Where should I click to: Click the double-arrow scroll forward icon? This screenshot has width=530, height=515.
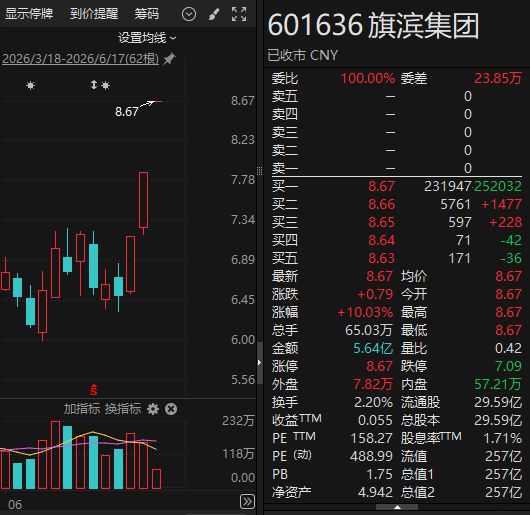click(247, 502)
